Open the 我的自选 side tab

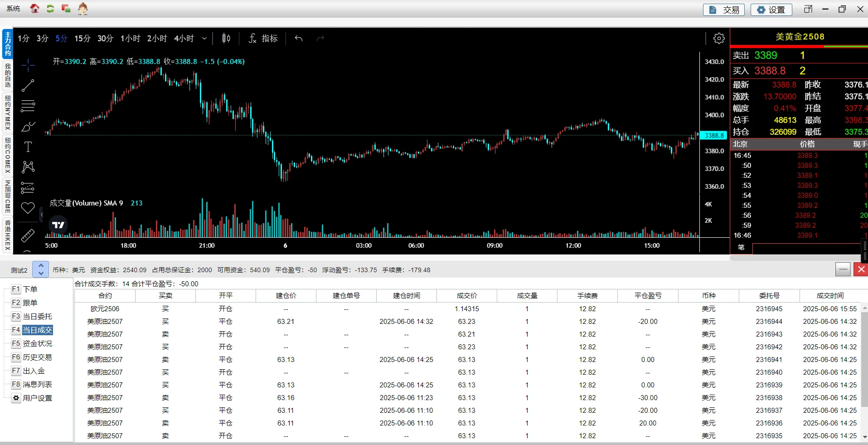coord(8,75)
